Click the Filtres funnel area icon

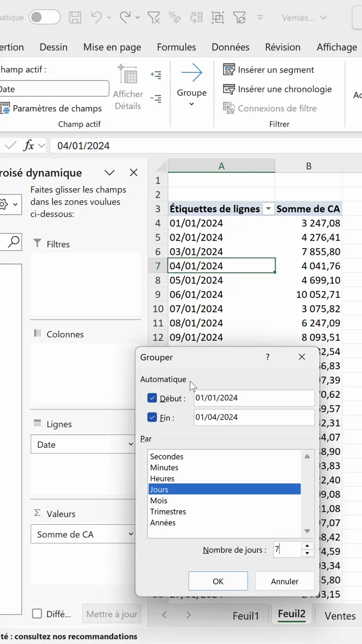click(x=37, y=244)
